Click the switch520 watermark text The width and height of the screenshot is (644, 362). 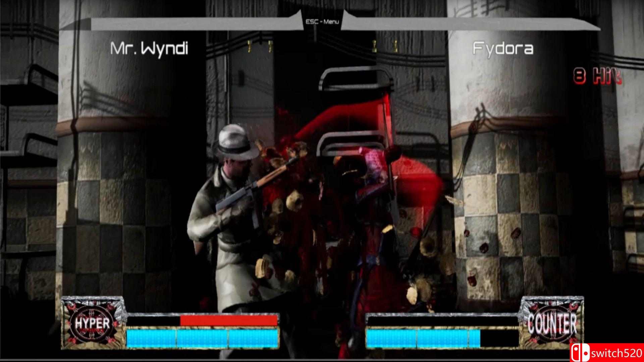coord(616,353)
